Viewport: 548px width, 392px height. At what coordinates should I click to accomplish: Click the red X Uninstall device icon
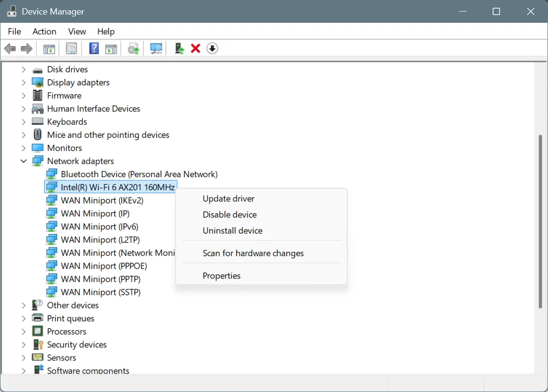[196, 48]
